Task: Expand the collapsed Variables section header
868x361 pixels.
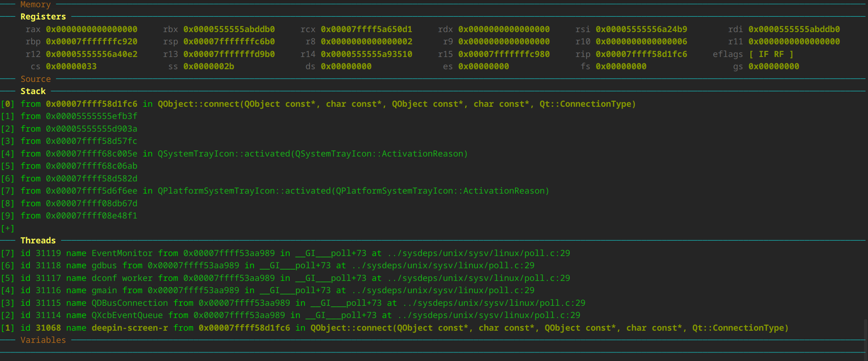Action: coord(43,340)
